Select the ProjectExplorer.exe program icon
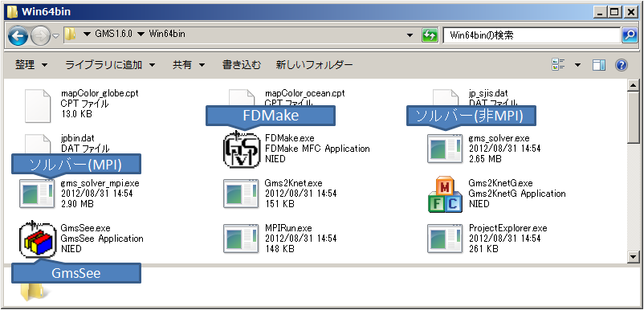Viewport: 644px width, 310px height. (445, 239)
